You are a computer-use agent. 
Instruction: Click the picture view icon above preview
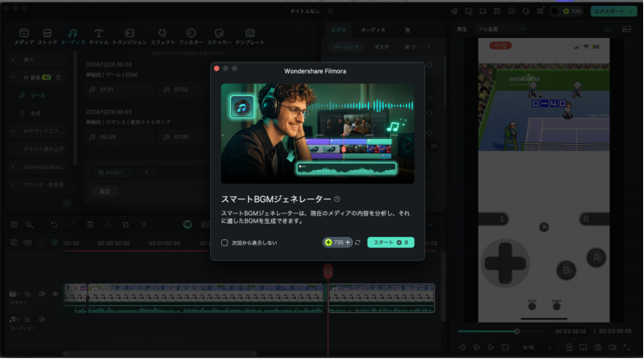click(x=627, y=29)
